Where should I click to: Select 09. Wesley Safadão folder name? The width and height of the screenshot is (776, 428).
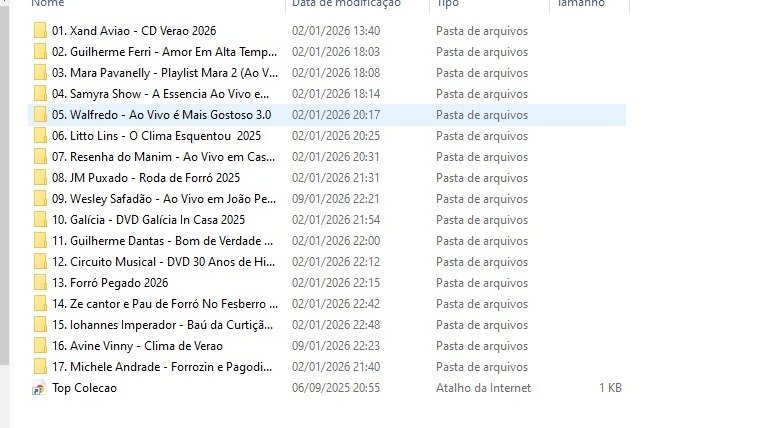coord(164,199)
